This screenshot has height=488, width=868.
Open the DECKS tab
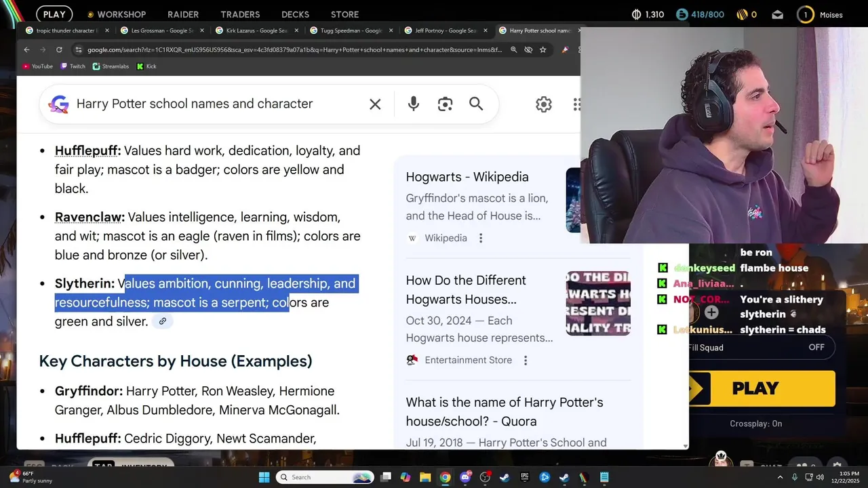pos(295,14)
